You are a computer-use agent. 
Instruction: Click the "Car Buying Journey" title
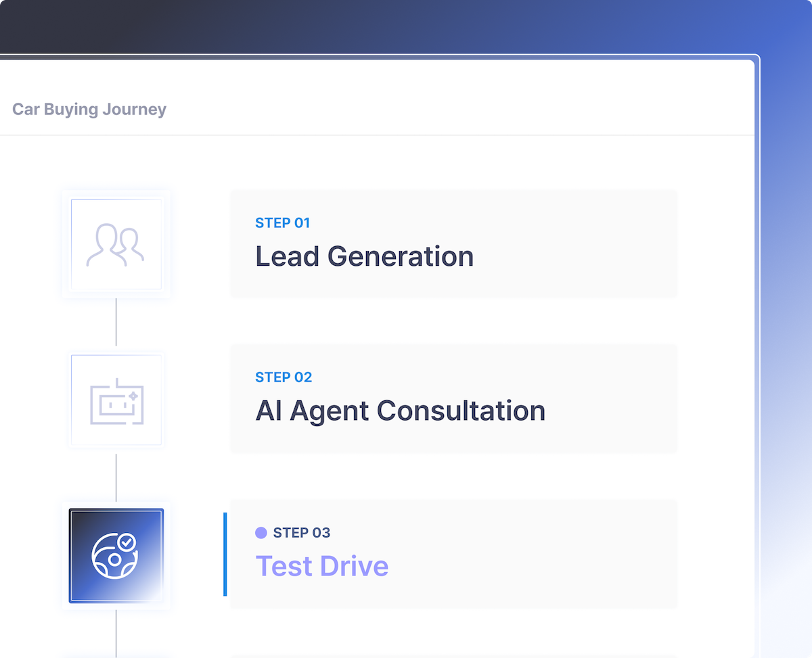[x=89, y=110]
